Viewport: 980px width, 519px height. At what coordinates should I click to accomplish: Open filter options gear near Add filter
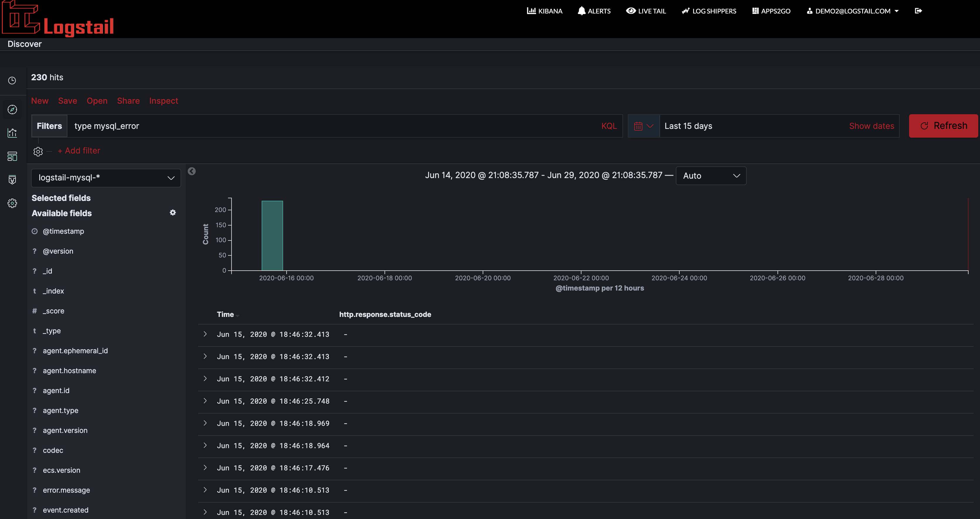[x=38, y=151]
